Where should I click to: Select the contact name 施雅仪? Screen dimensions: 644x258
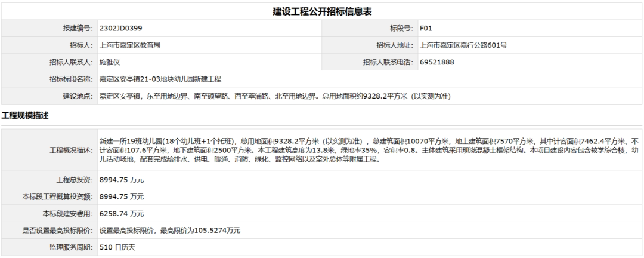tap(110, 62)
